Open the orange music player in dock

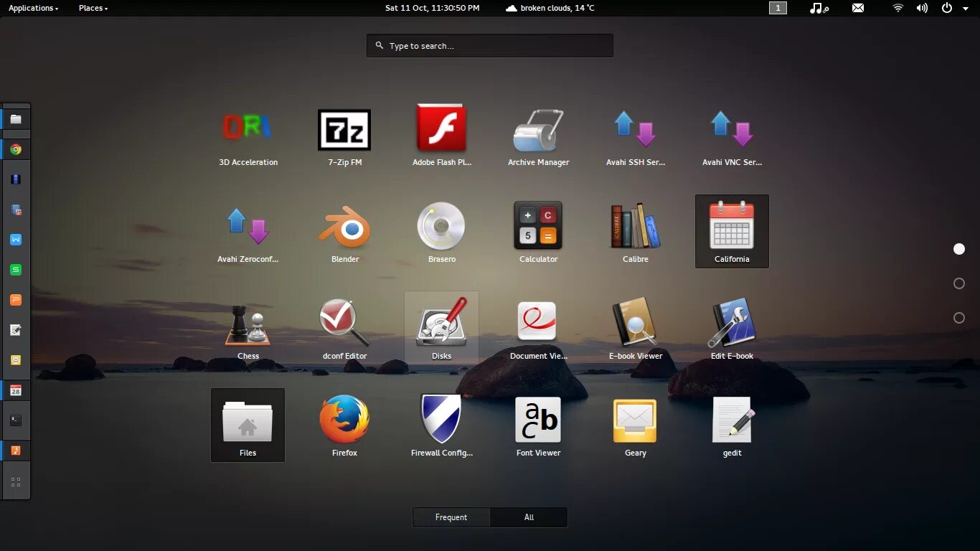click(x=16, y=451)
